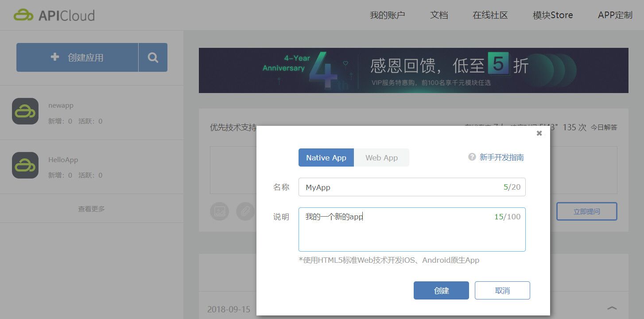Cancel with the 取消 button
Screen dimensions: 644x319
502,290
